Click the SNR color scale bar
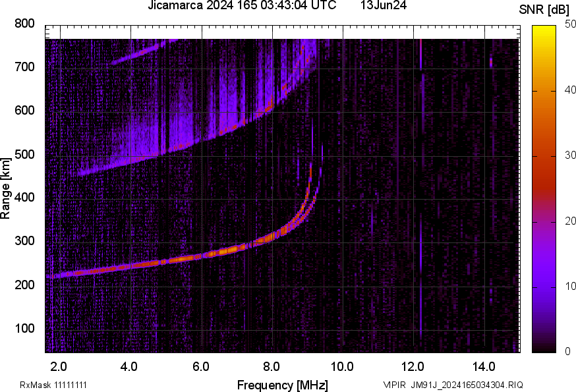 coord(544,189)
